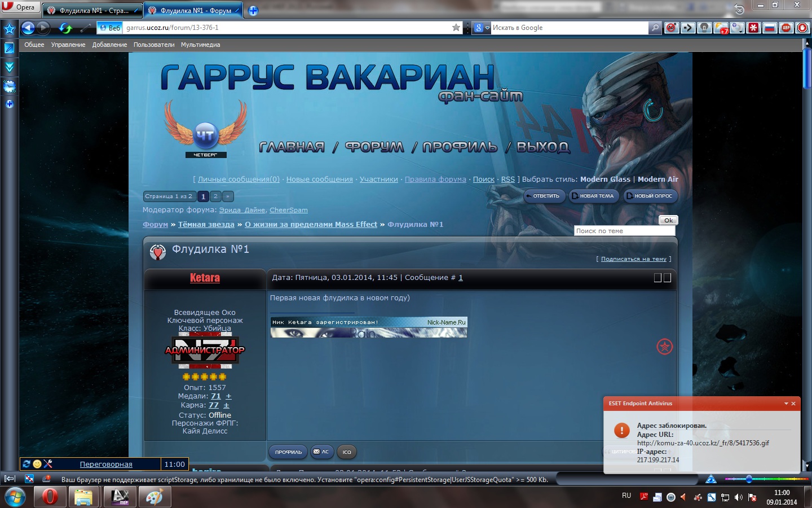Viewport: 812px width, 508px height.
Task: Click 'Подписаться на тему' link
Action: (x=633, y=259)
